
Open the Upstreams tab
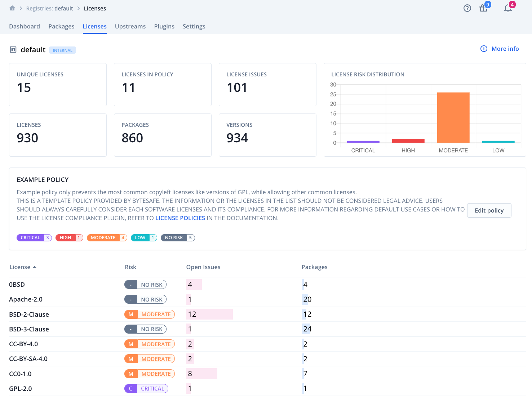130,26
